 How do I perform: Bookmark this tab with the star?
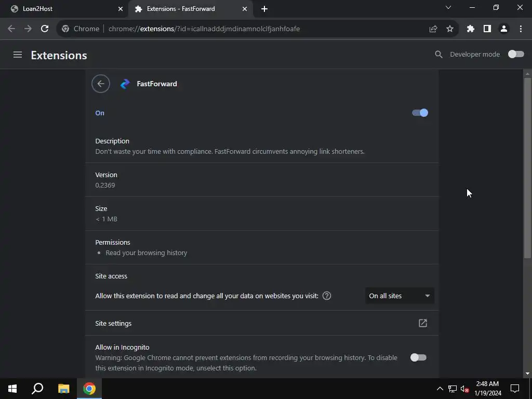tap(450, 29)
